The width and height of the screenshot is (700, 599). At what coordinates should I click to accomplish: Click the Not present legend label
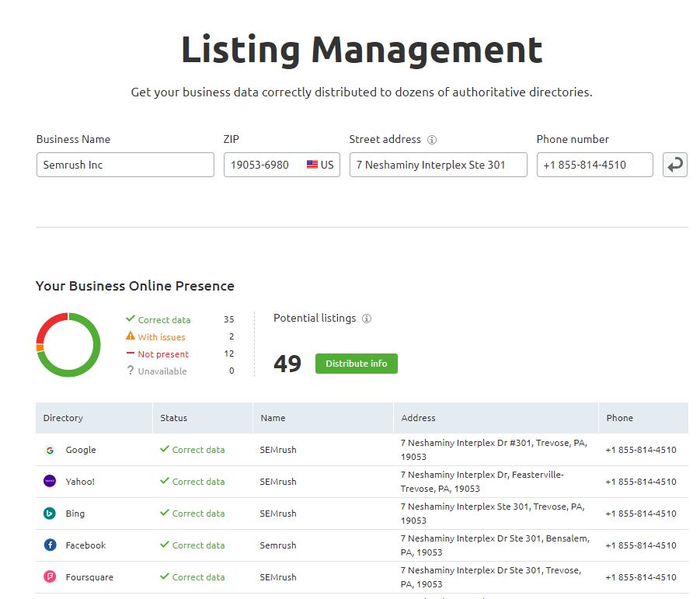(x=163, y=354)
